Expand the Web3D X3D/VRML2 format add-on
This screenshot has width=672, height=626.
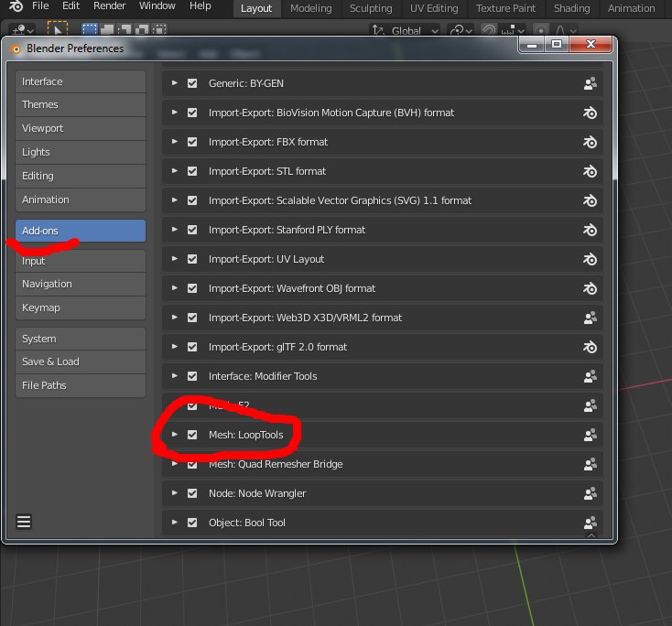point(175,317)
